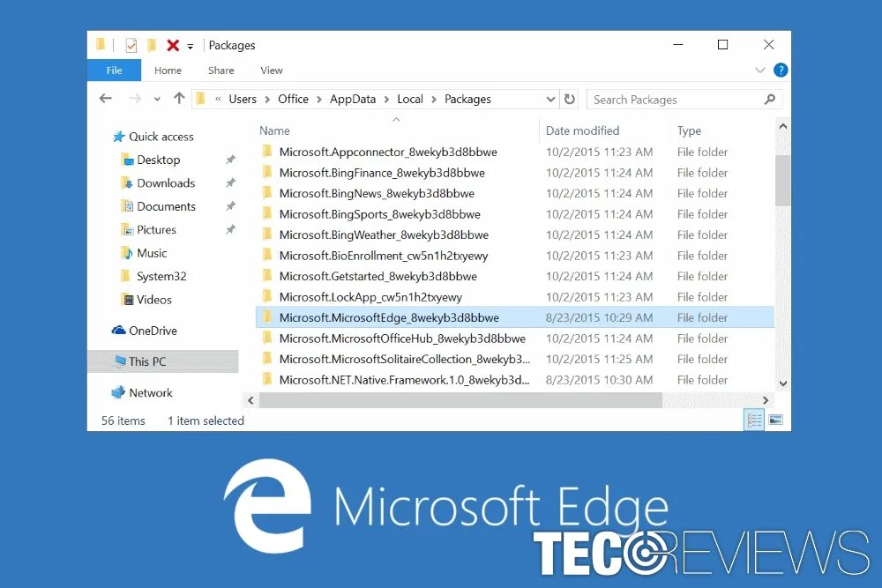This screenshot has height=588, width=882.
Task: Open Desktop in the navigation pane
Action: pos(150,160)
